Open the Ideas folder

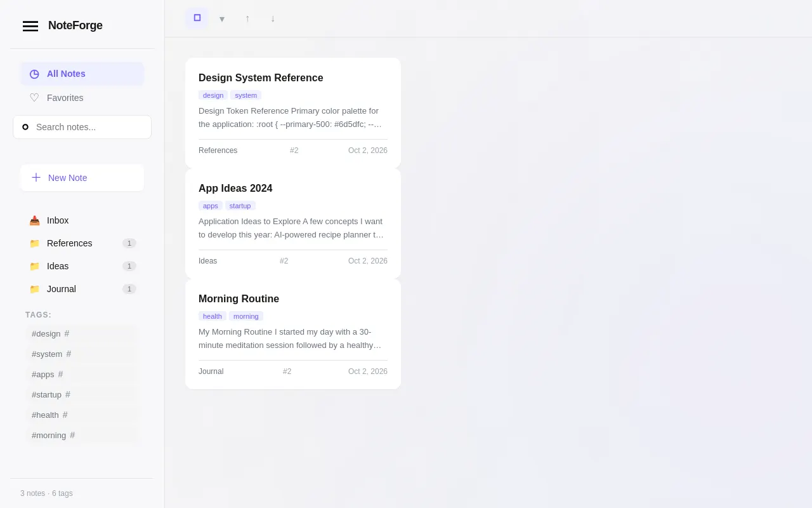click(x=82, y=266)
